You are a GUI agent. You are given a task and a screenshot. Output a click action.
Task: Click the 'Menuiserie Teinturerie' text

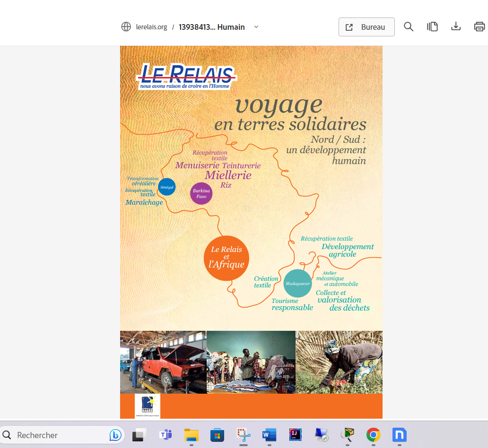(218, 165)
